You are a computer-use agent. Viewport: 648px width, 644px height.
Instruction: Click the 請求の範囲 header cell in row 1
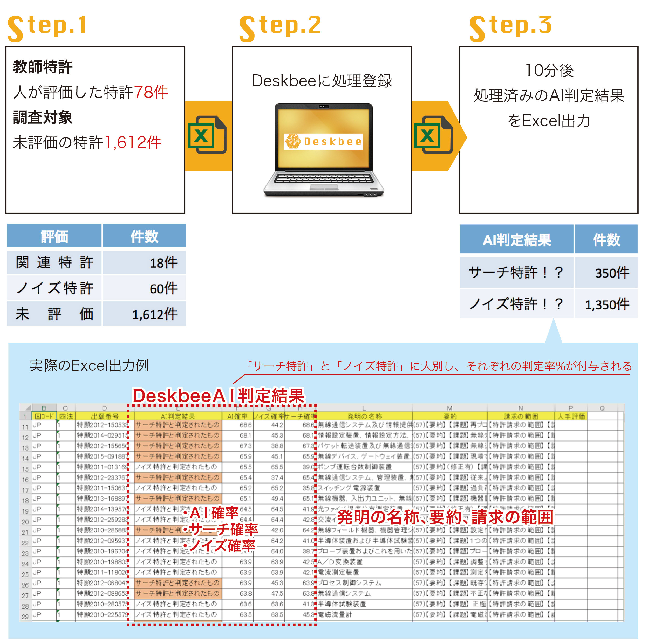[x=521, y=416]
